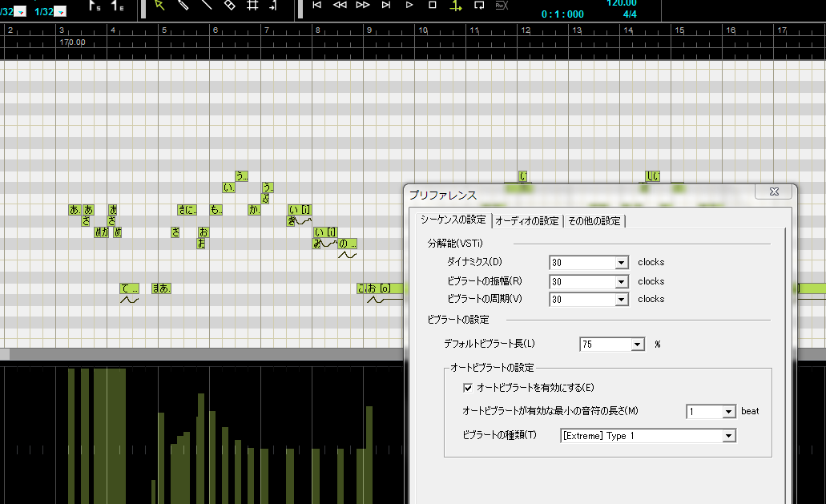This screenshot has height=504, width=826.
Task: Click the fast forward button
Action: click(x=363, y=6)
